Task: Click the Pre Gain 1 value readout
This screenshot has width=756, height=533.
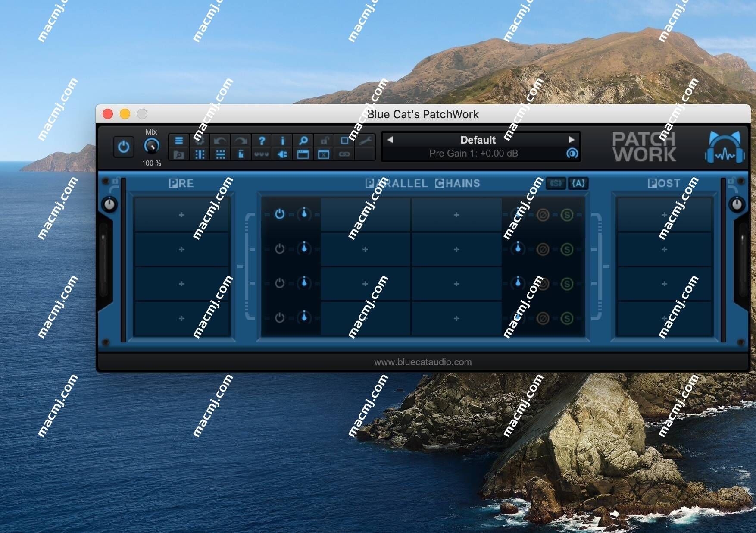Action: pyautogui.click(x=473, y=154)
